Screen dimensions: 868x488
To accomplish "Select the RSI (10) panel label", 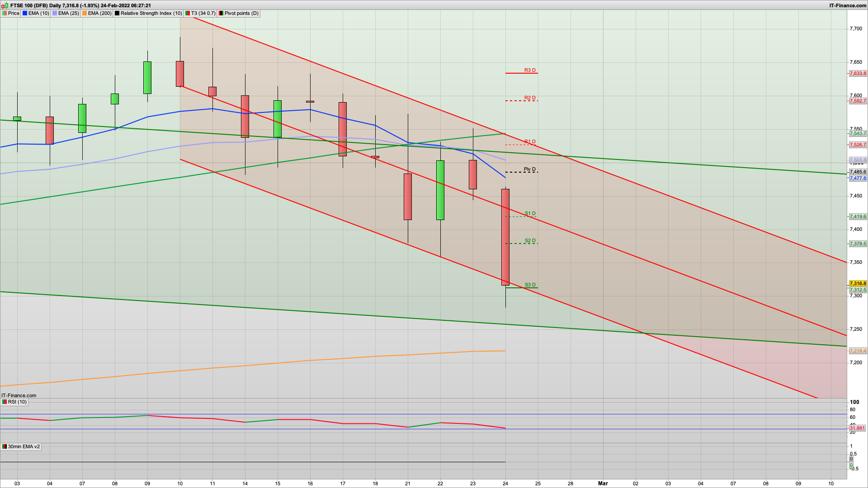I will tap(14, 402).
